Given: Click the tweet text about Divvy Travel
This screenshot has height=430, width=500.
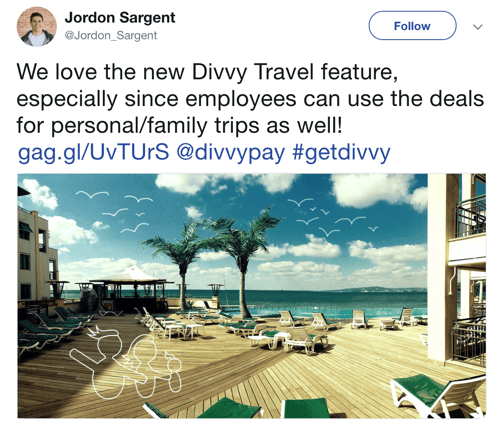Looking at the screenshot, I should (x=250, y=99).
